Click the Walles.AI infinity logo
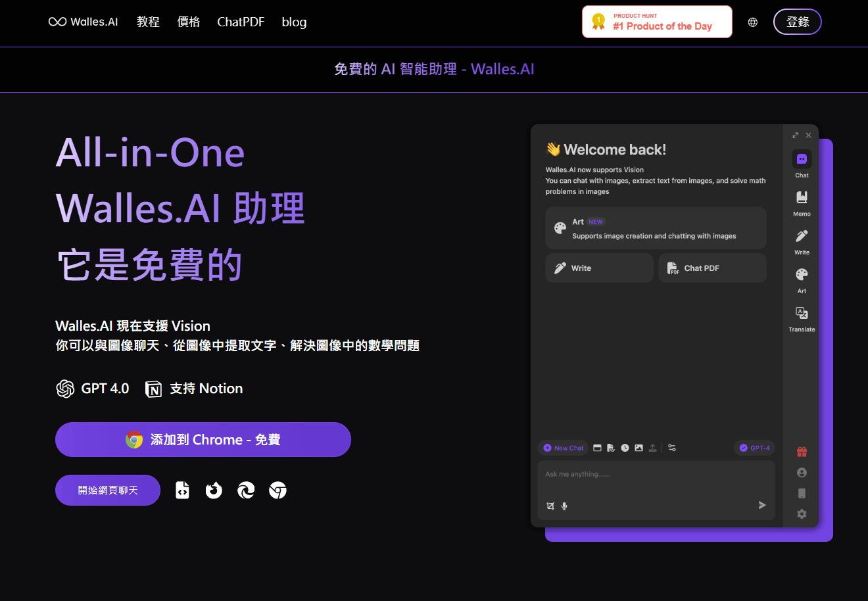The image size is (868, 601). (x=83, y=22)
